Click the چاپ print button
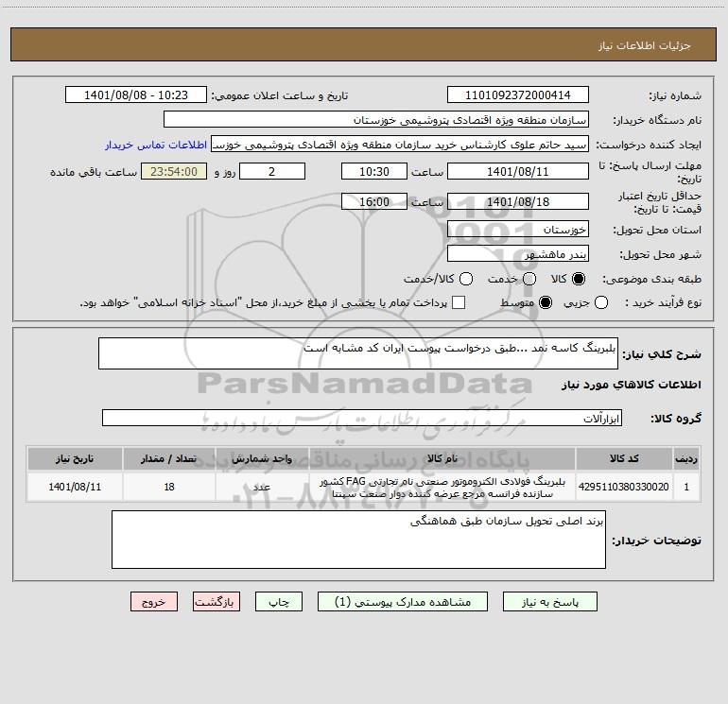 279,601
